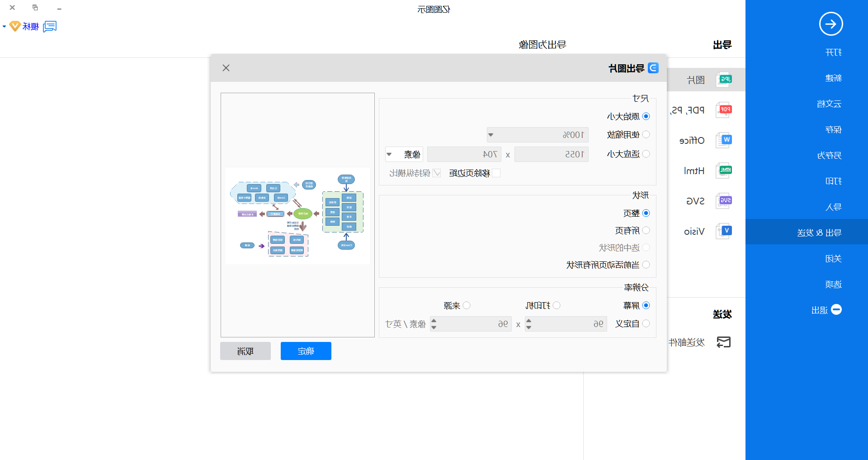
Task: Open the feedback chat bubble icon
Action: (x=50, y=27)
